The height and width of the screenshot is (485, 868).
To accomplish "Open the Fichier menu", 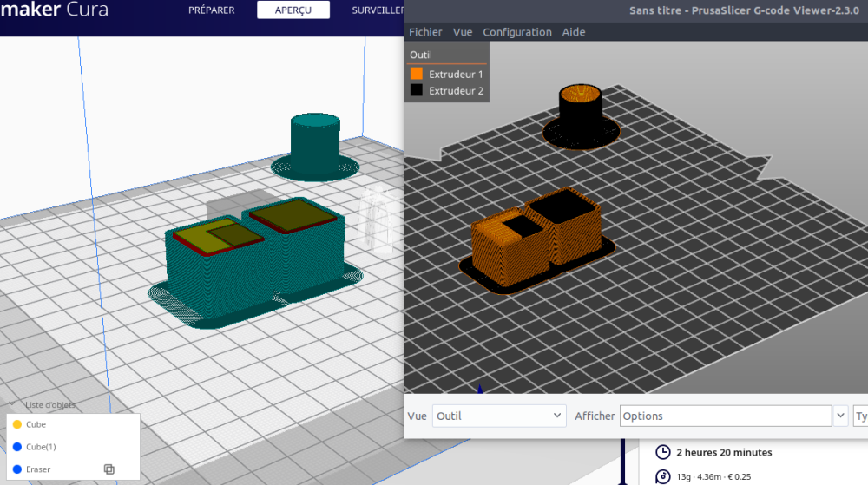I will [x=425, y=32].
